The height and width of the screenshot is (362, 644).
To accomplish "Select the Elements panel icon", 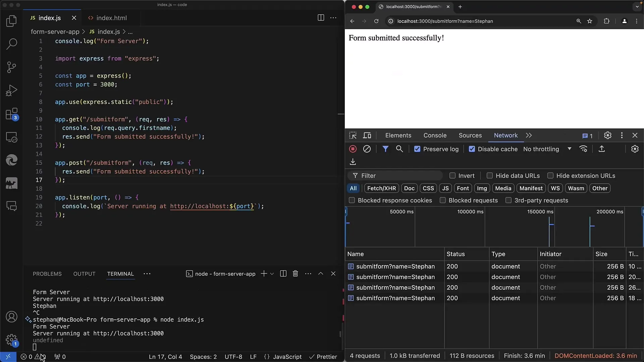I will 397,135.
